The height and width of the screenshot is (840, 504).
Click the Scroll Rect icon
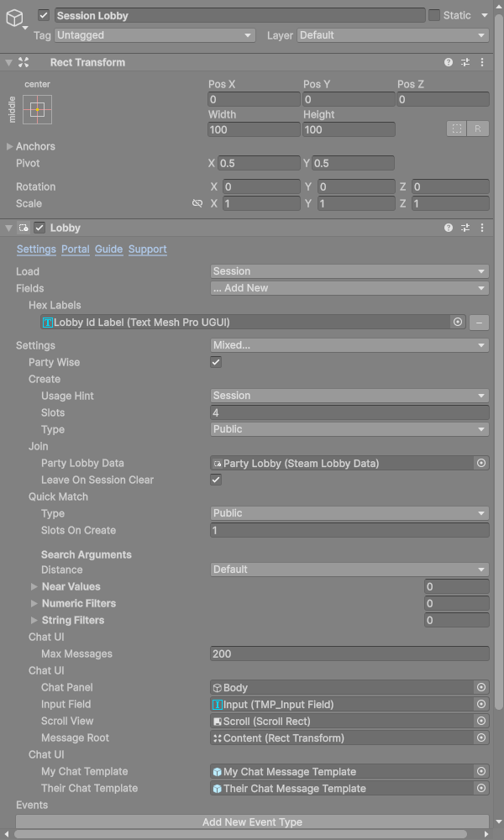click(218, 721)
